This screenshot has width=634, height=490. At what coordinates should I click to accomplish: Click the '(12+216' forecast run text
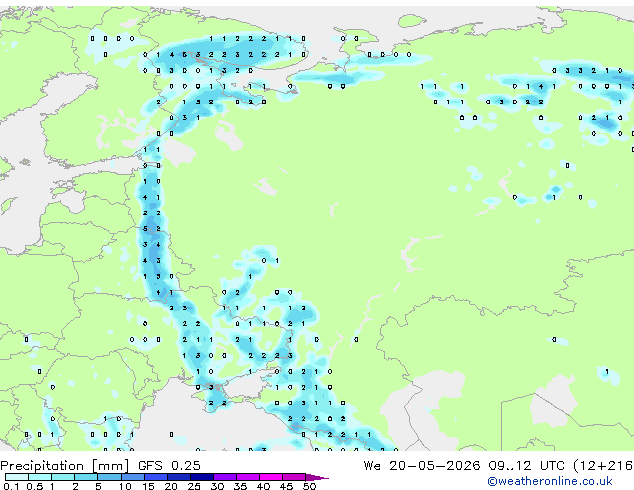tap(603, 466)
